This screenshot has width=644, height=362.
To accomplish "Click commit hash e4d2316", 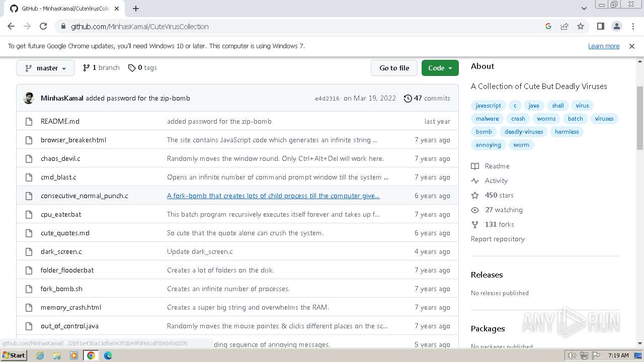I will click(327, 99).
